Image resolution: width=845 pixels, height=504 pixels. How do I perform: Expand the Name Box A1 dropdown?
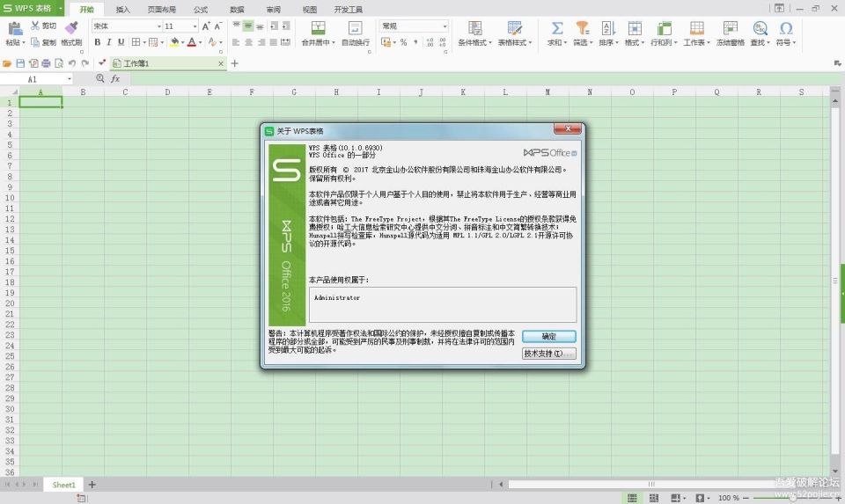[x=70, y=79]
